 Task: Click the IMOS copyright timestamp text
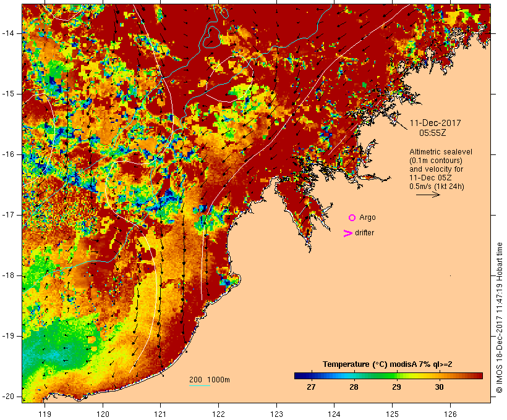point(499,317)
